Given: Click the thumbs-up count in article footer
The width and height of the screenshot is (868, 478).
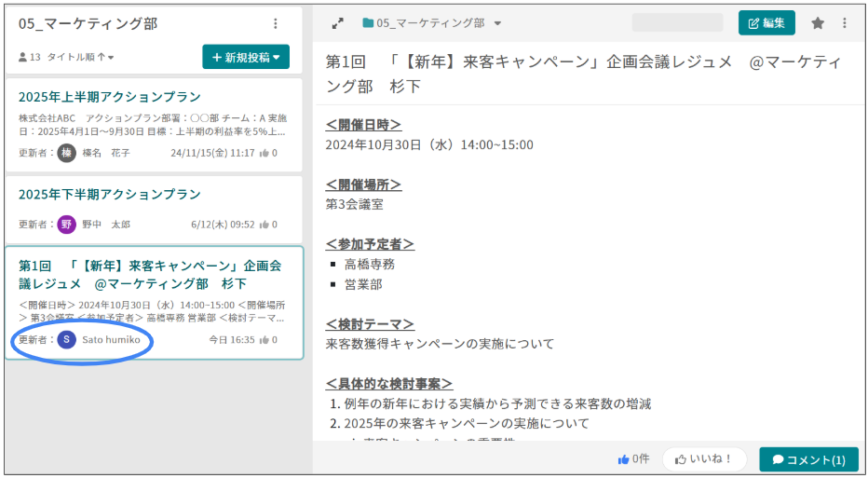Looking at the screenshot, I should click(633, 459).
